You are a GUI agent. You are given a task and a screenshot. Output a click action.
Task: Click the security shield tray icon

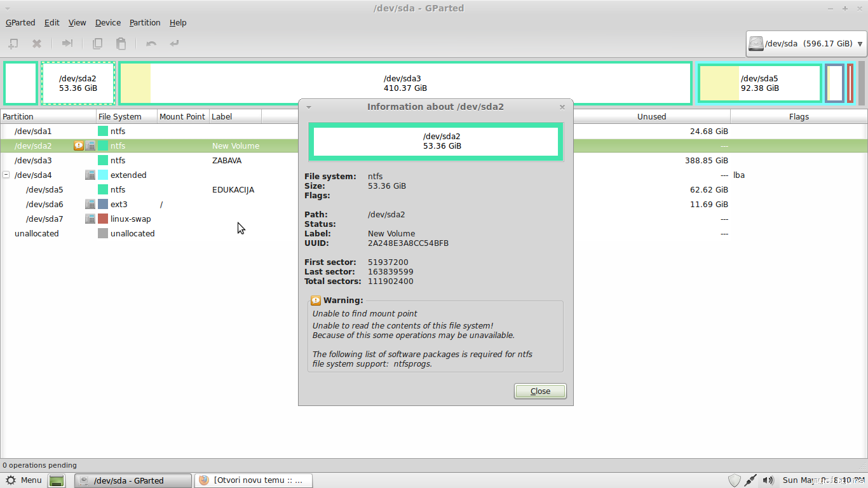[x=734, y=480]
